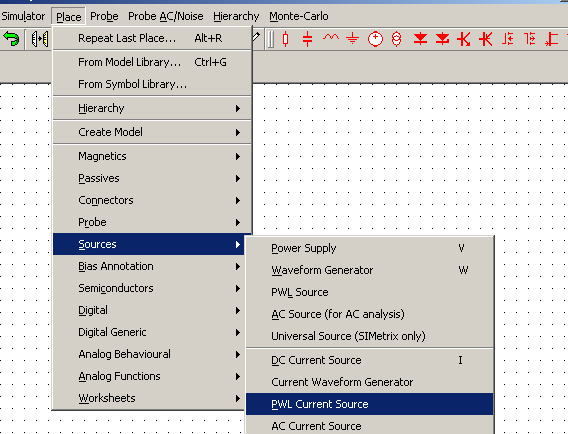The height and width of the screenshot is (434, 568).
Task: Select the voltage source circle icon
Action: coord(375,39)
